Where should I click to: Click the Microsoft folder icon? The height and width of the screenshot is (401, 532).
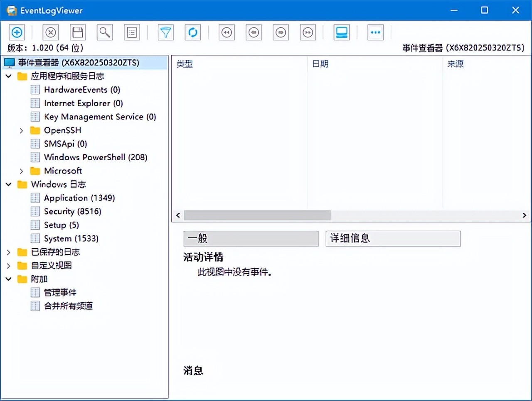click(35, 171)
